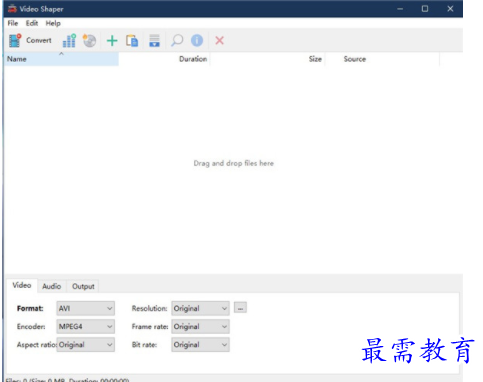Open the blue info icon
The height and width of the screenshot is (382, 483).
click(197, 41)
